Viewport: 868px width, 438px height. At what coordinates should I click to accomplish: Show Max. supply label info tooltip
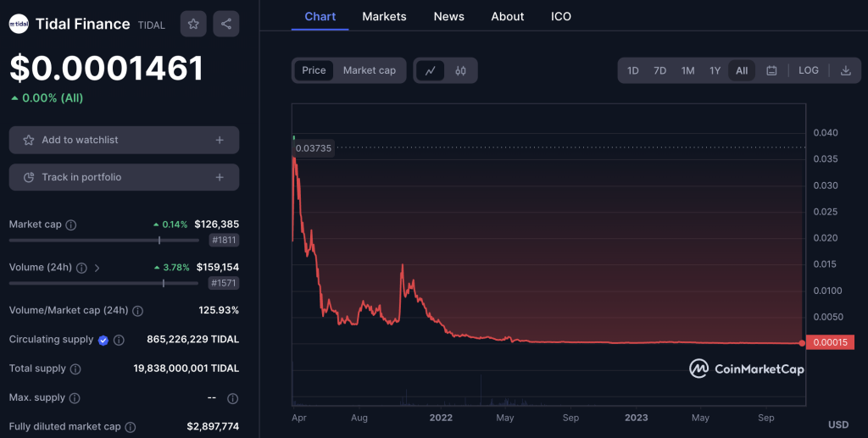[75, 398]
